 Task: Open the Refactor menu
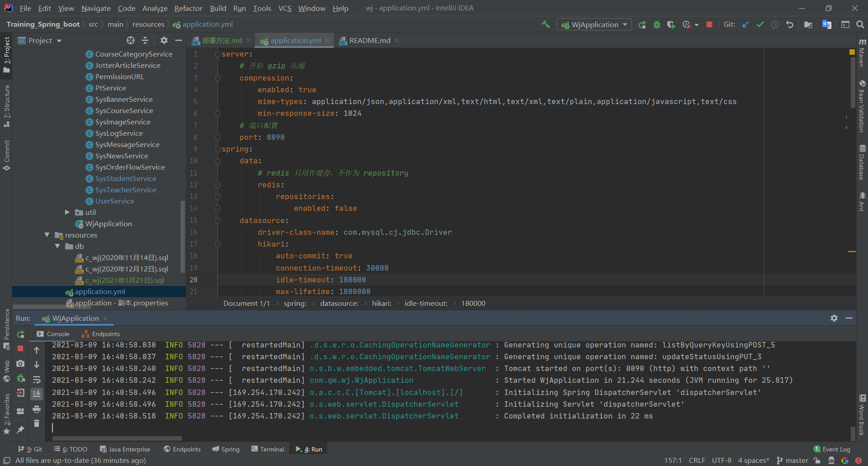tap(188, 8)
